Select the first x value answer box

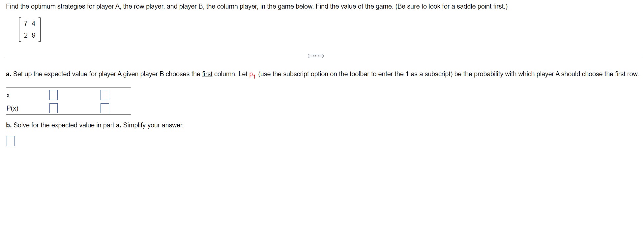click(54, 95)
